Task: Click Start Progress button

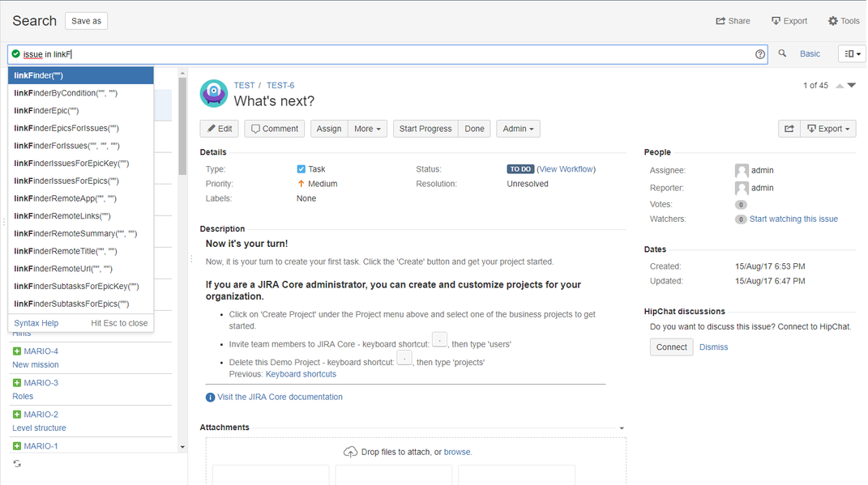Action: (425, 129)
